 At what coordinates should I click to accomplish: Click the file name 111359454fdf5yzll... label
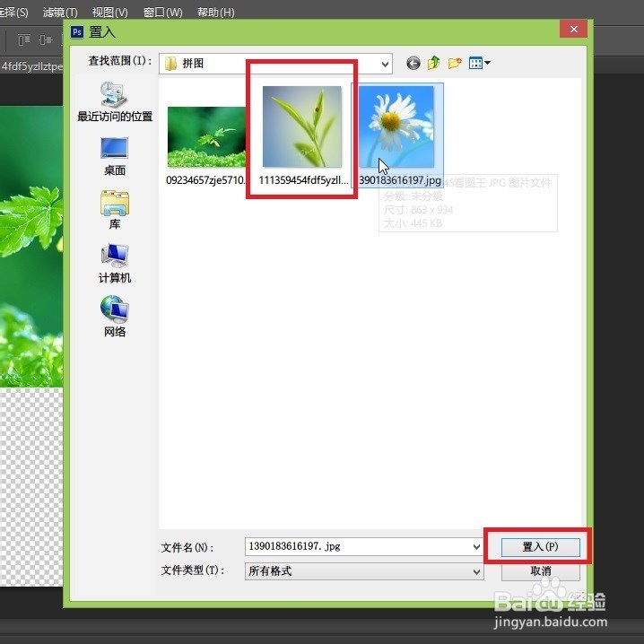(x=303, y=180)
